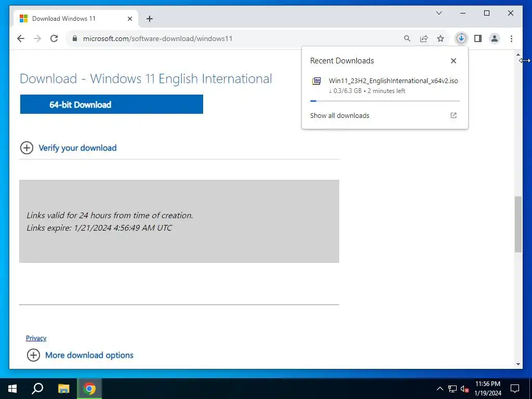Click the Links expire date text
Screen dimensions: 532x399
click(x=99, y=228)
